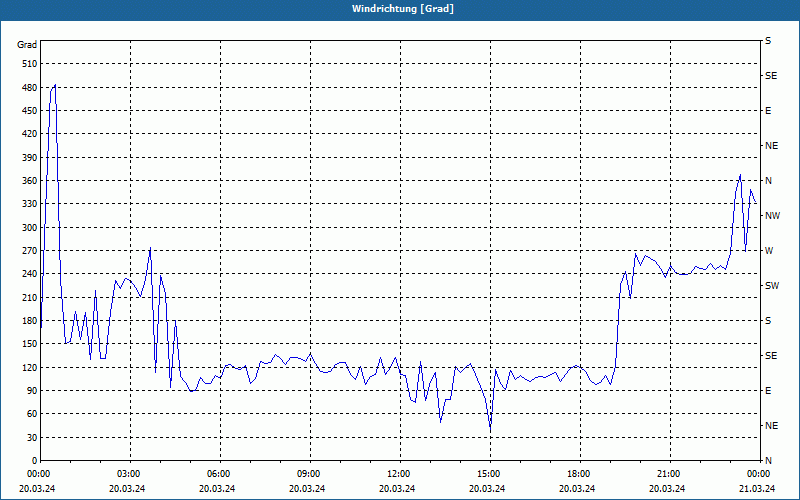
Task: Click the N compass label level with 360
Action: 768,181
